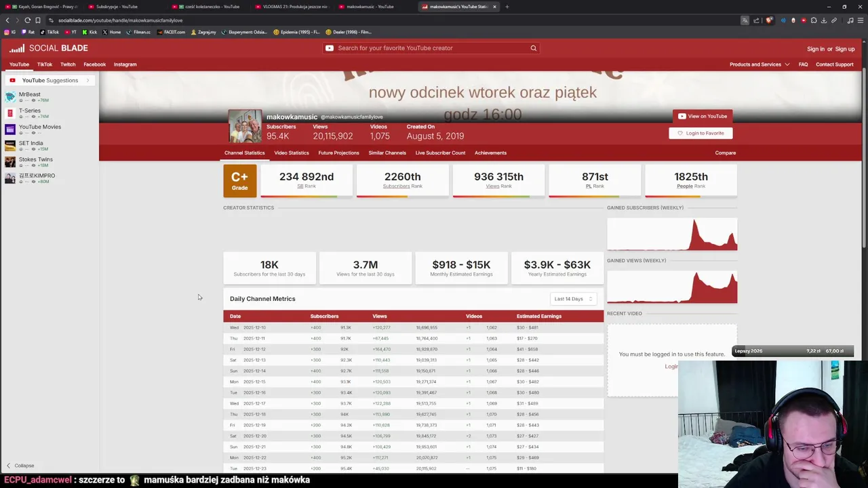The width and height of the screenshot is (868, 488).
Task: Click the View on YouTube button
Action: pos(703,116)
